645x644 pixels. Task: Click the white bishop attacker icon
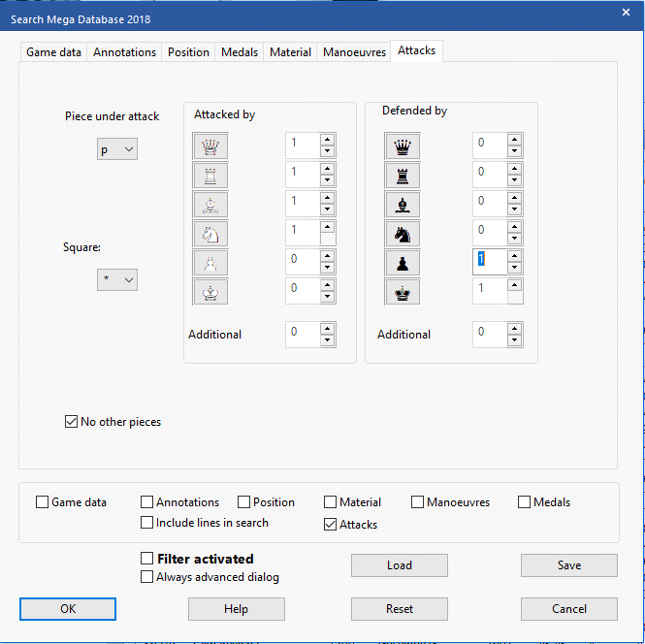(x=210, y=205)
